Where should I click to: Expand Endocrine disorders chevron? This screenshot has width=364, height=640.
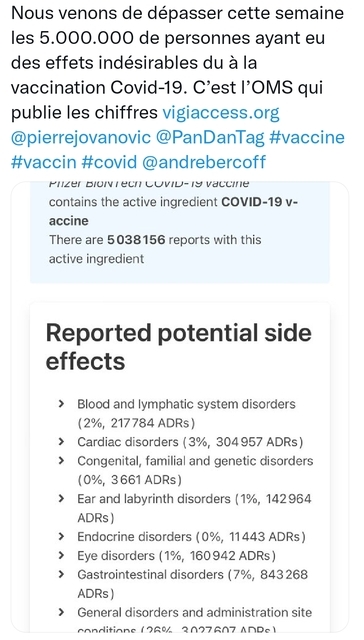[61, 536]
